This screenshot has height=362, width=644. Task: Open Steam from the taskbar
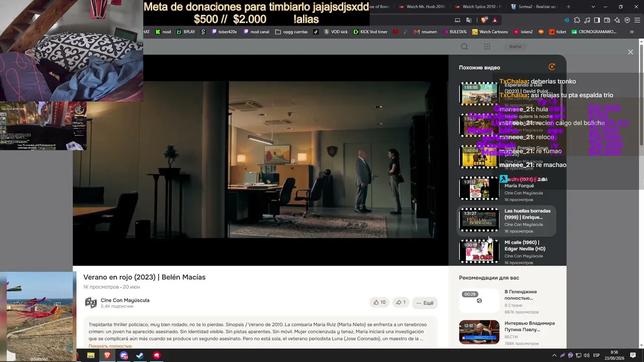[140, 355]
